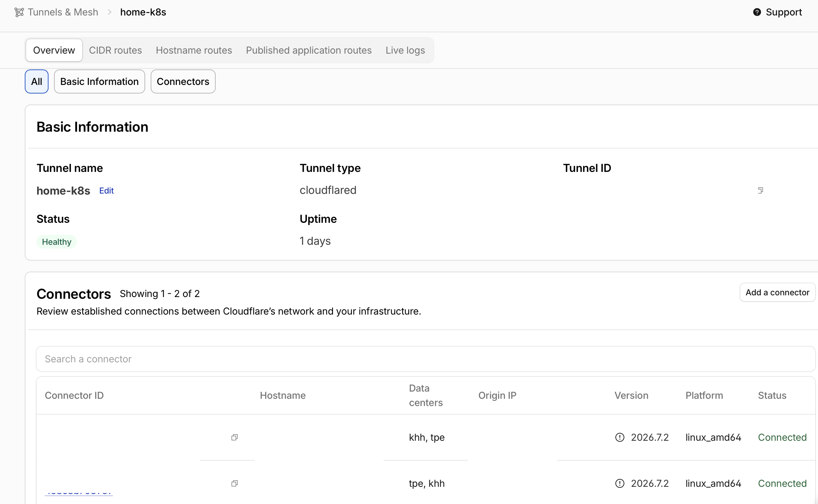Click the Support help icon
This screenshot has width=818, height=504.
[x=757, y=12]
